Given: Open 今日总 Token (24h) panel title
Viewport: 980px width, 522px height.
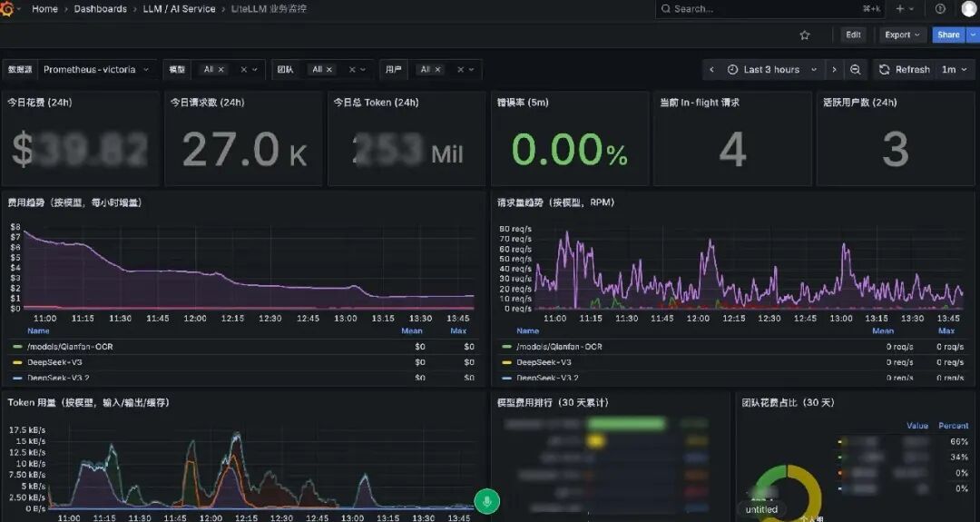Looking at the screenshot, I should tap(376, 103).
